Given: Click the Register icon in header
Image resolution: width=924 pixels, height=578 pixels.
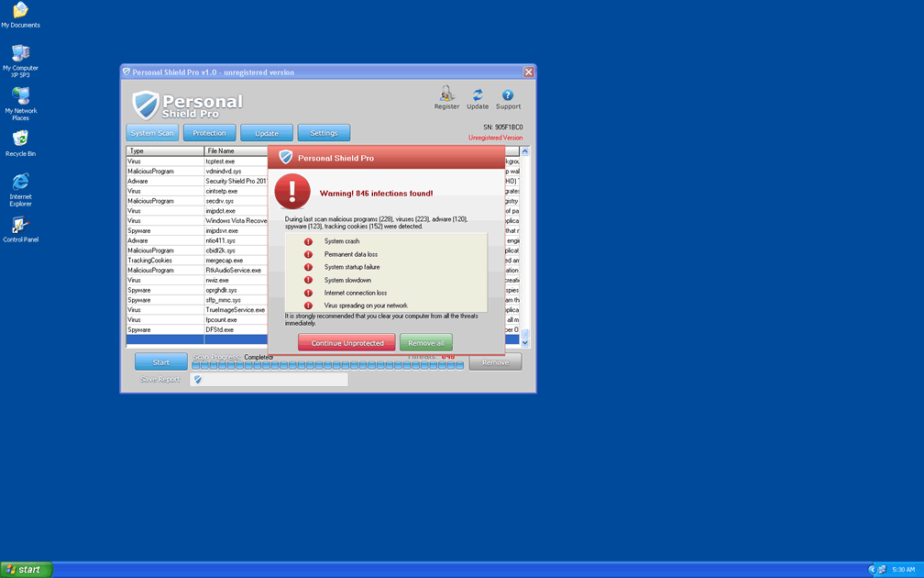Looking at the screenshot, I should coord(446,95).
